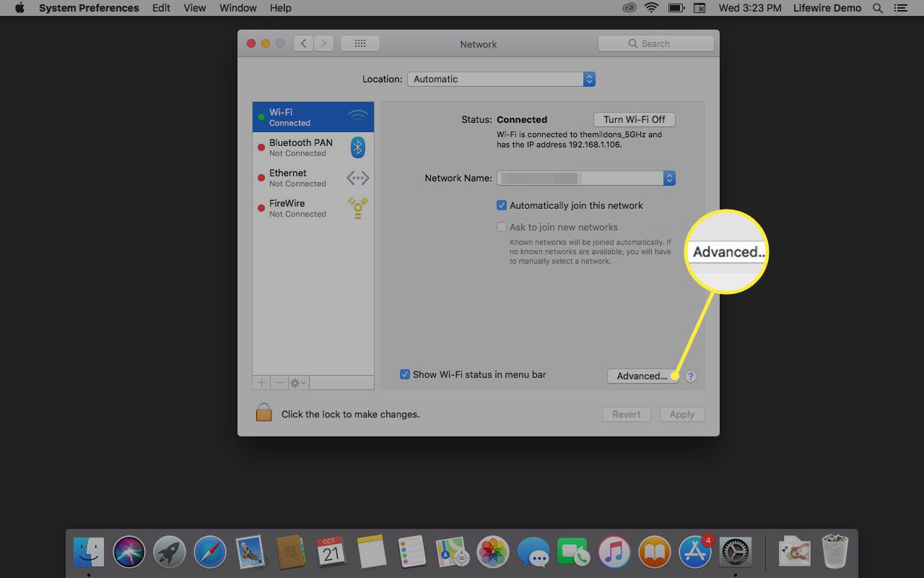Open the Window menu
The height and width of the screenshot is (578, 924).
(x=238, y=8)
